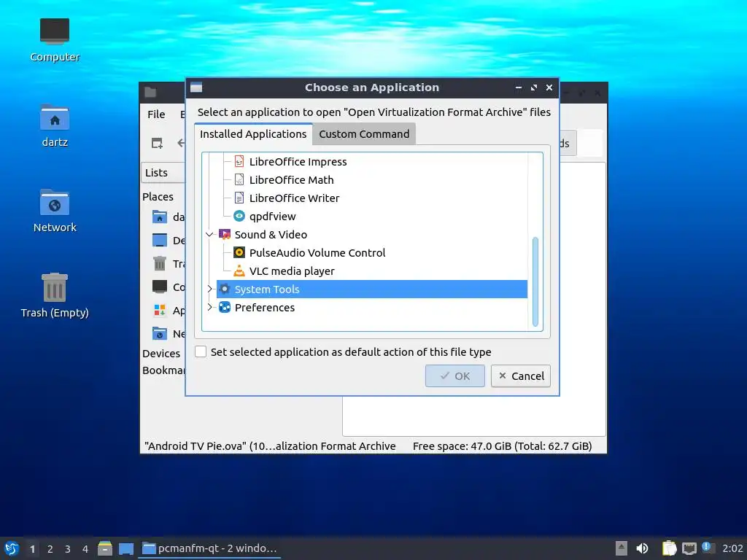Open the File menu in file manager
The height and width of the screenshot is (560, 747).
(x=156, y=114)
